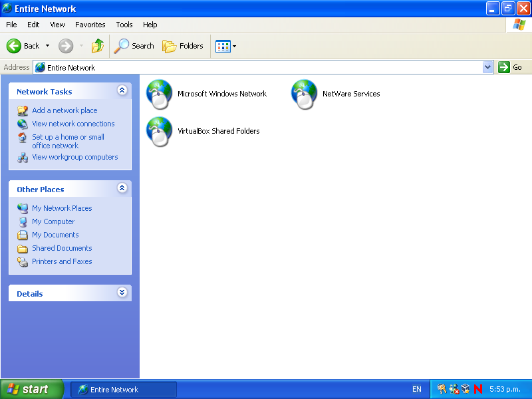Expand the Details panel
This screenshot has width=532, height=399.
[122, 293]
